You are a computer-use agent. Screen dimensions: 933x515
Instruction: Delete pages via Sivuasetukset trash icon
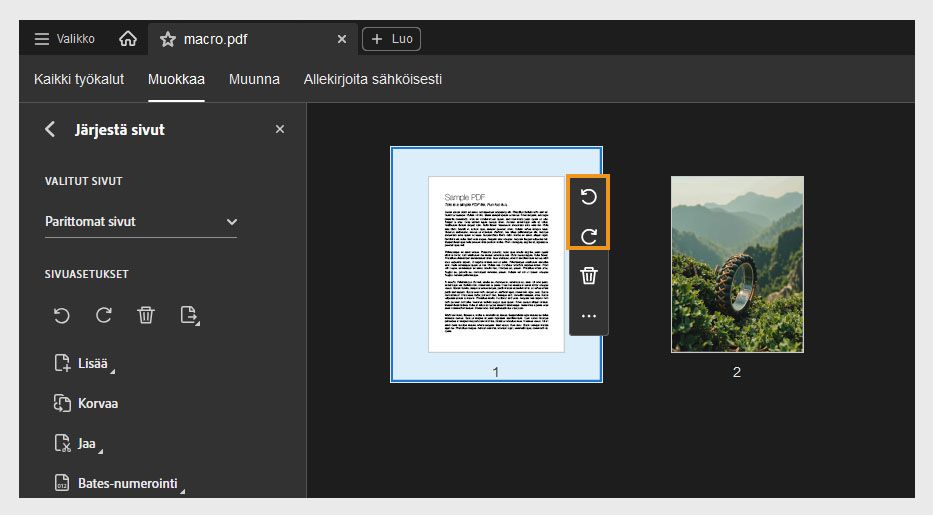coord(146,315)
